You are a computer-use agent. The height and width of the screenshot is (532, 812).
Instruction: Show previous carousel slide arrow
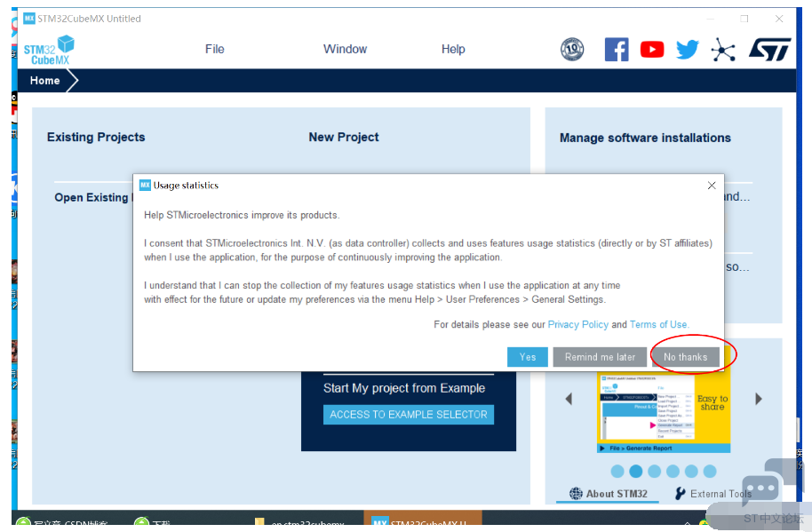569,399
